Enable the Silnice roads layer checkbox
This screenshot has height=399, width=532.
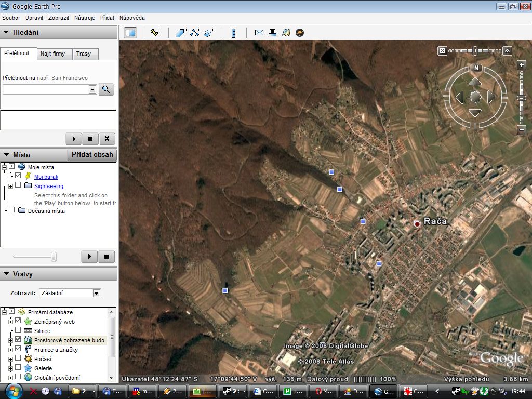pos(18,330)
